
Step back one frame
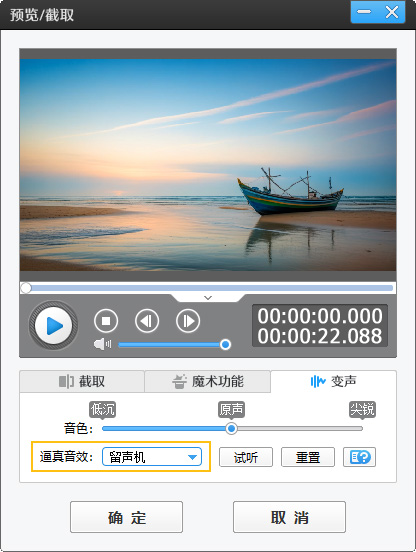tap(147, 321)
